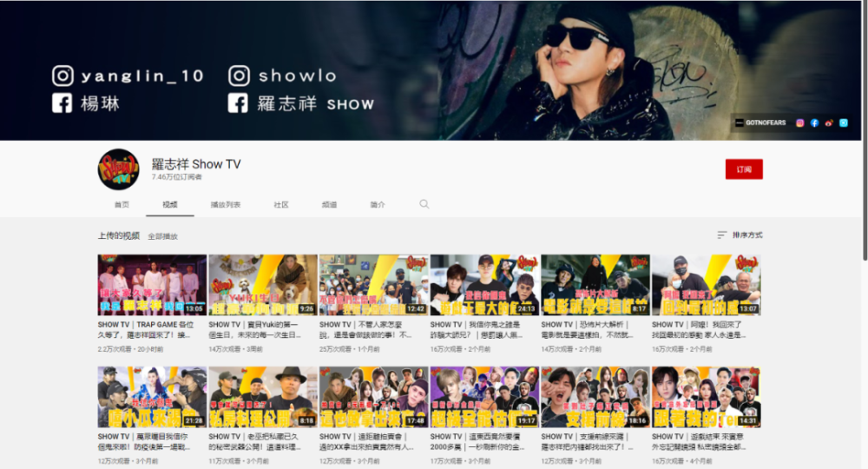Open the 13:07 video thumbnail
Screen dimensions: 868x469
click(707, 285)
